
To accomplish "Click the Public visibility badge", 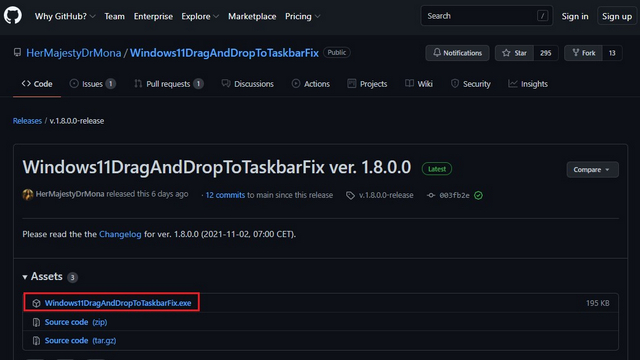I will (x=336, y=52).
